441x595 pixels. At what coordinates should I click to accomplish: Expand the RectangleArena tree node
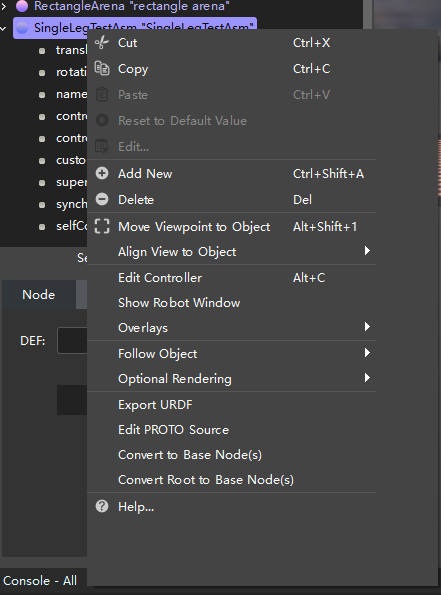[x=3, y=6]
